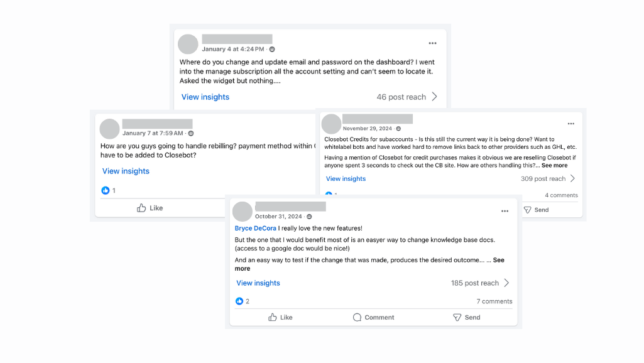This screenshot has width=644, height=363.
Task: Open 7 comments on October 31 post
Action: coord(494,301)
